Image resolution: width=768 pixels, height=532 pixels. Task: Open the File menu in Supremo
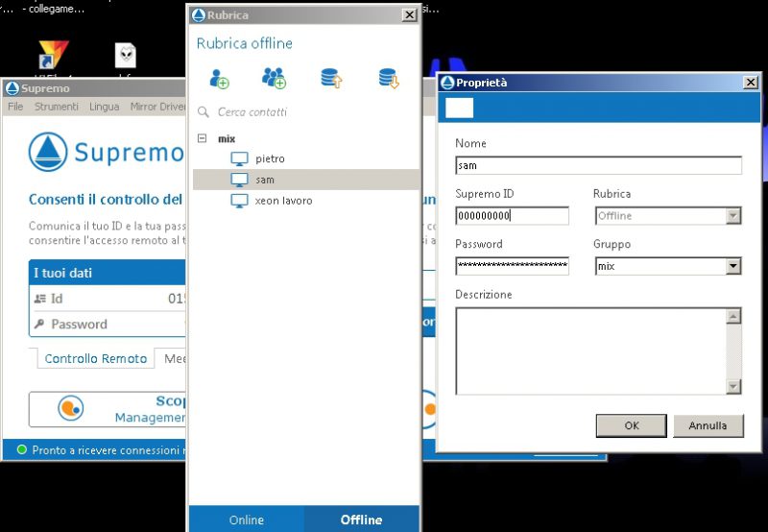click(x=15, y=107)
